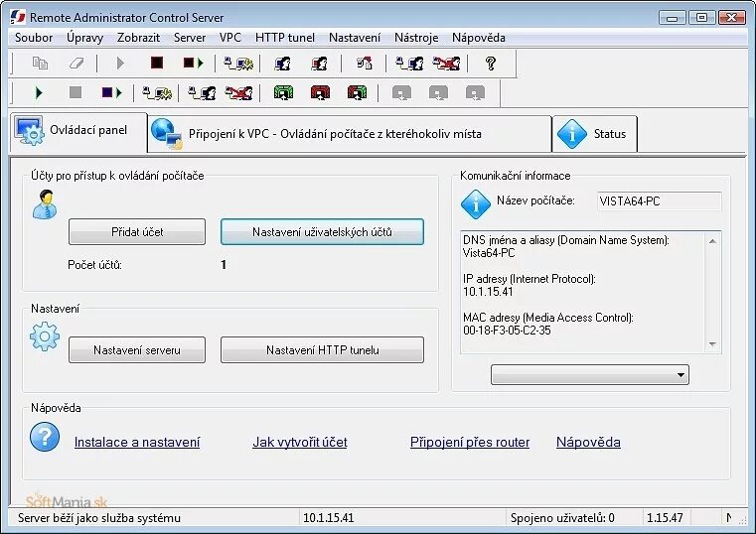756x534 pixels.
Task: Click the red disconnect-users icon in the upper toolbar
Action: pyautogui.click(x=446, y=64)
